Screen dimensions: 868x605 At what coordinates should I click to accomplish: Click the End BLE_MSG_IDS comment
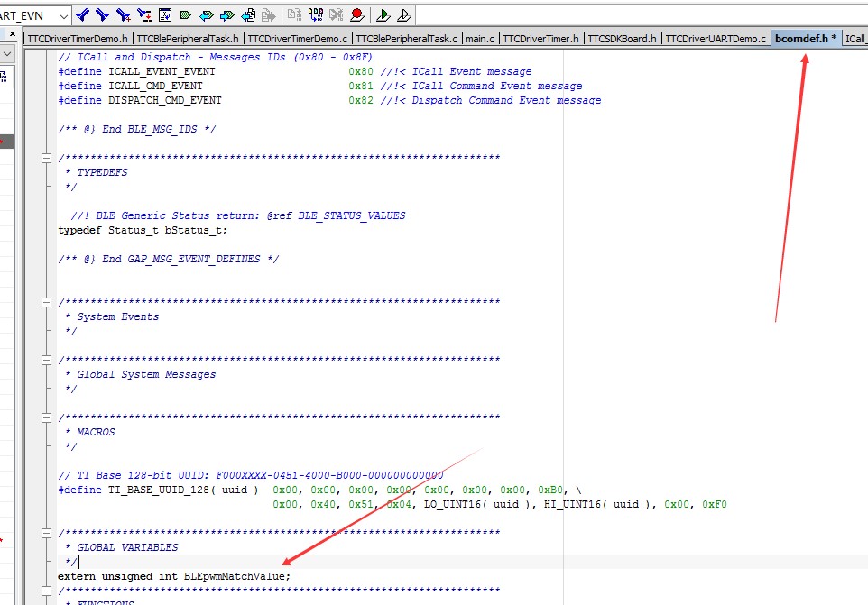click(x=137, y=129)
